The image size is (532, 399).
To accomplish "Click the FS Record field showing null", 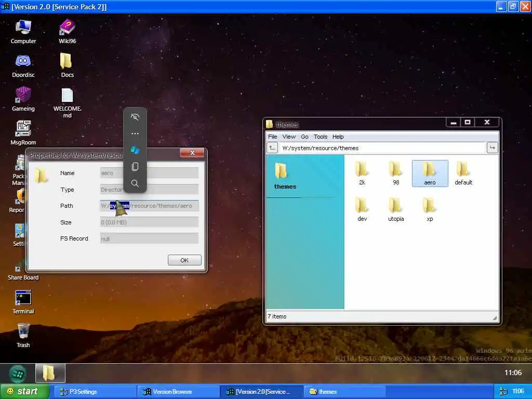I will pyautogui.click(x=149, y=238).
